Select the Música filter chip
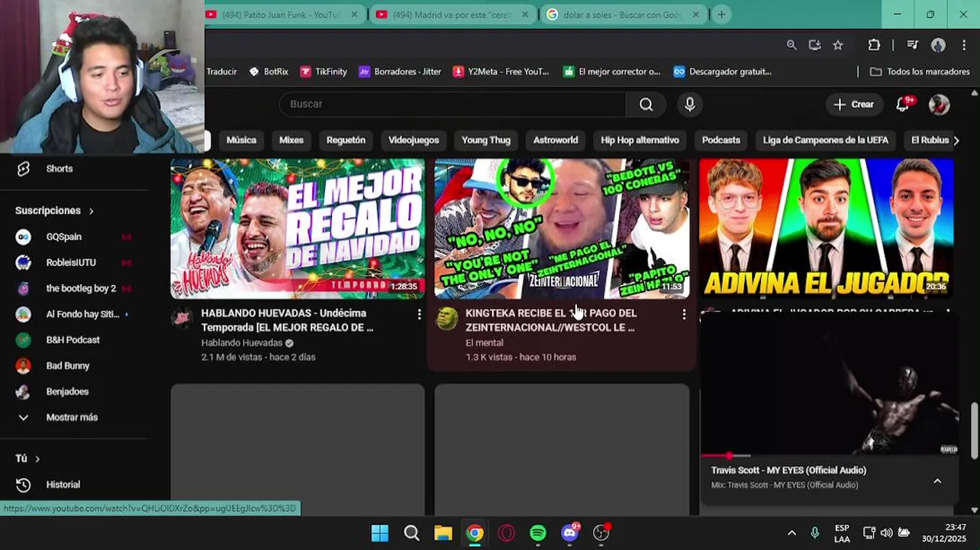Screen dimensions: 980x550 pyautogui.click(x=241, y=140)
